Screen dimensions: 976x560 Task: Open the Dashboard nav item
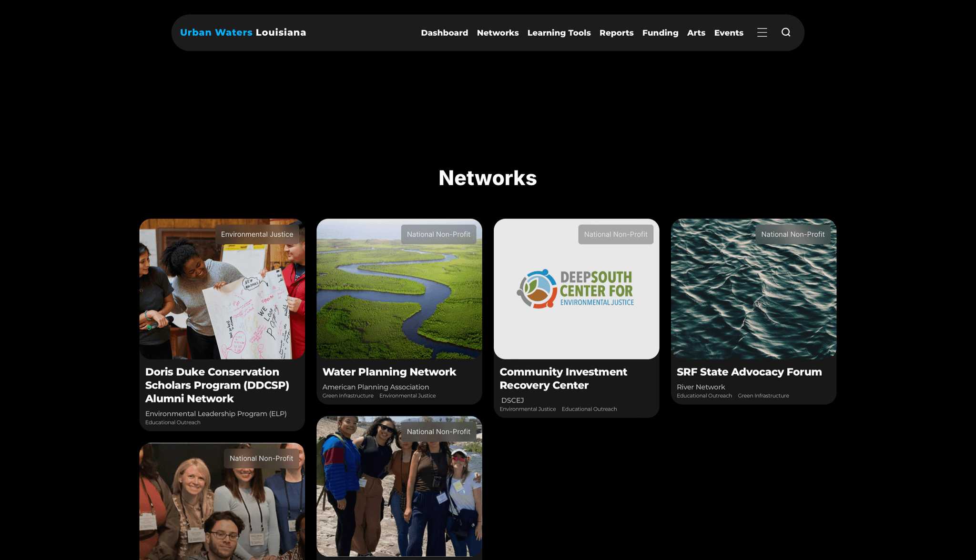(444, 33)
